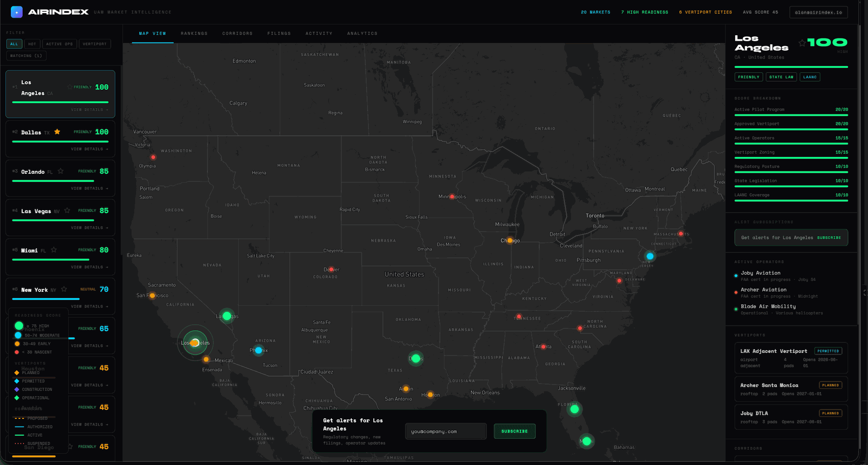Apply the Vertiport filter chip

coord(94,44)
